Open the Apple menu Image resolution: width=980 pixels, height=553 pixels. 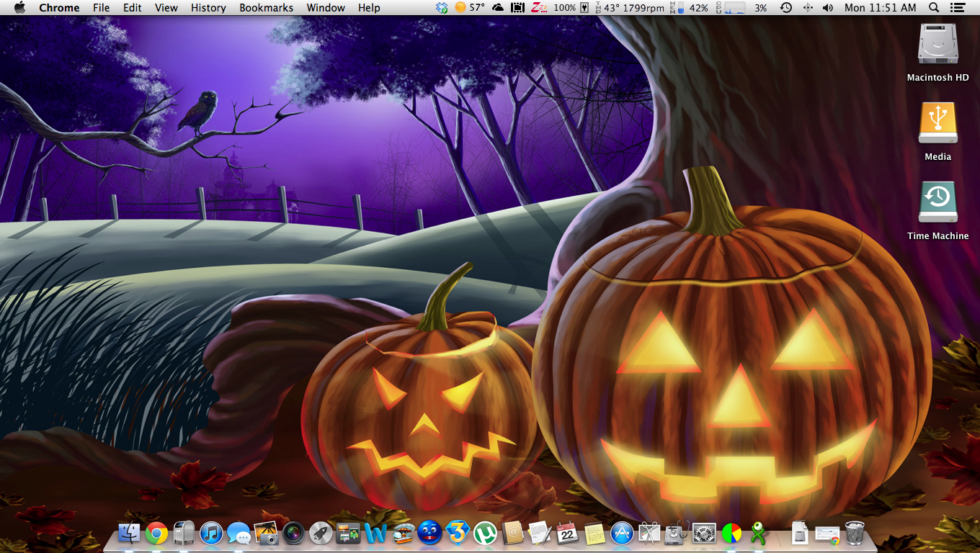[19, 8]
